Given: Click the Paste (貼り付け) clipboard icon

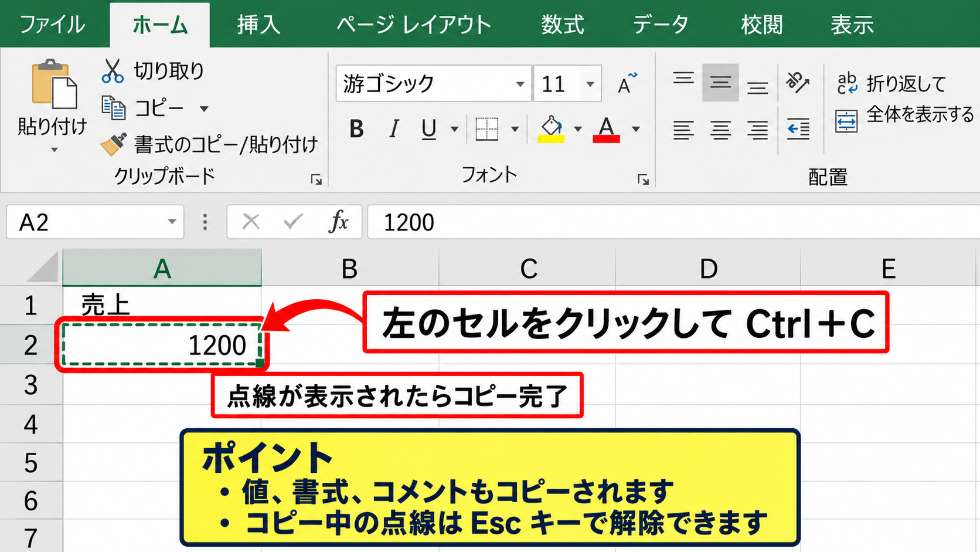Looking at the screenshot, I should [x=54, y=84].
